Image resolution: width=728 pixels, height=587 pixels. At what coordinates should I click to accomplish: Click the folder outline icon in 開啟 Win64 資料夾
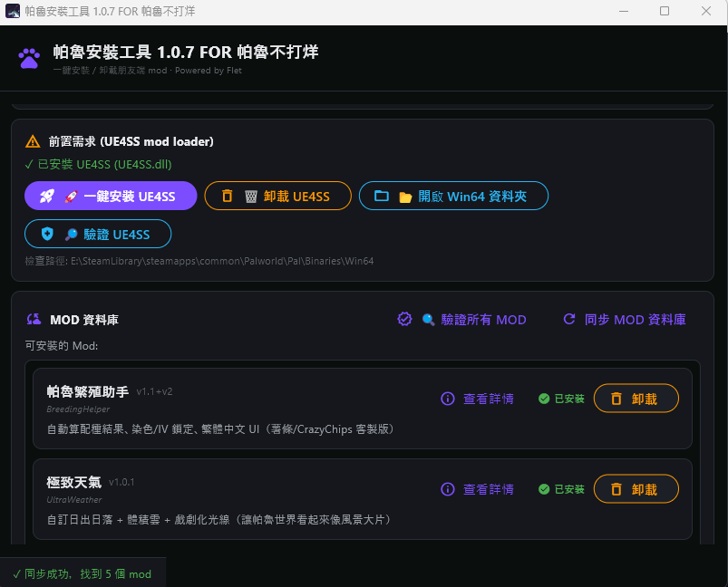pos(381,196)
